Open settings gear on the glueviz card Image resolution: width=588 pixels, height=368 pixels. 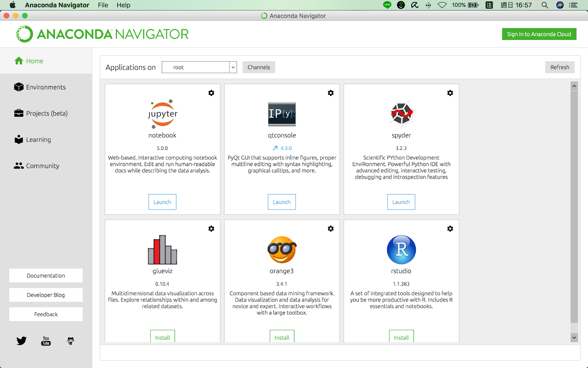211,229
